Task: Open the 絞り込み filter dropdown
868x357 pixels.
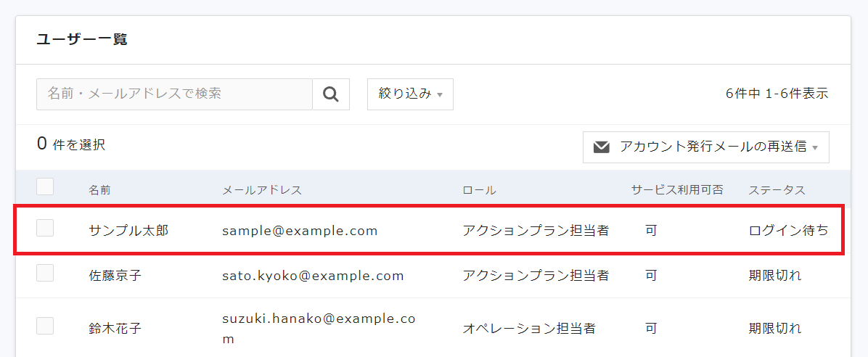Action: pyautogui.click(x=410, y=94)
